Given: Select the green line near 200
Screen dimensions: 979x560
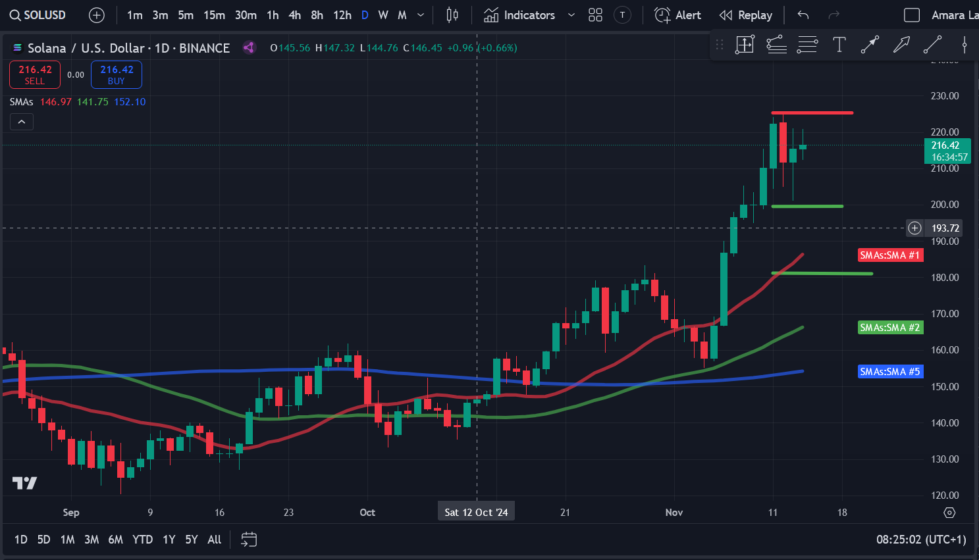Looking at the screenshot, I should (807, 206).
